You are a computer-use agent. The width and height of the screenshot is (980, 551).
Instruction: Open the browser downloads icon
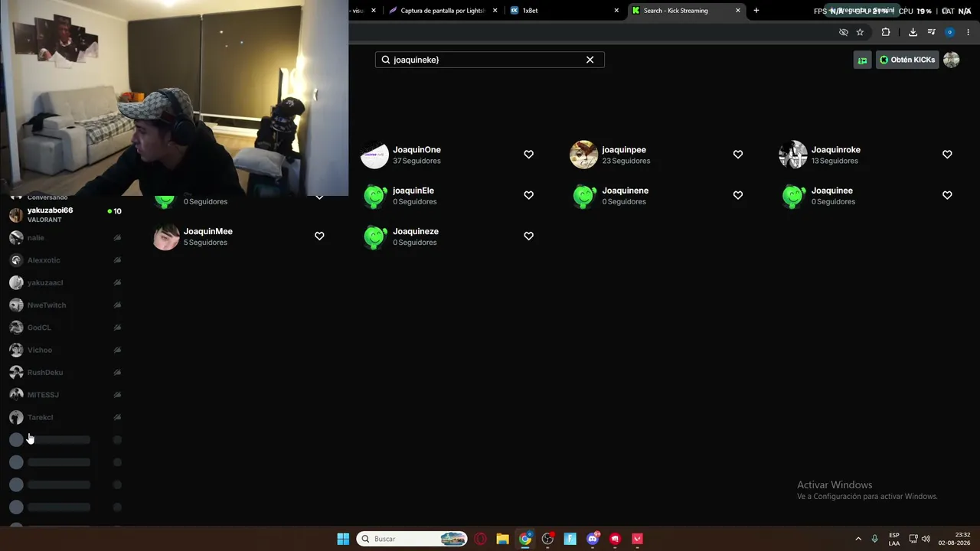913,32
